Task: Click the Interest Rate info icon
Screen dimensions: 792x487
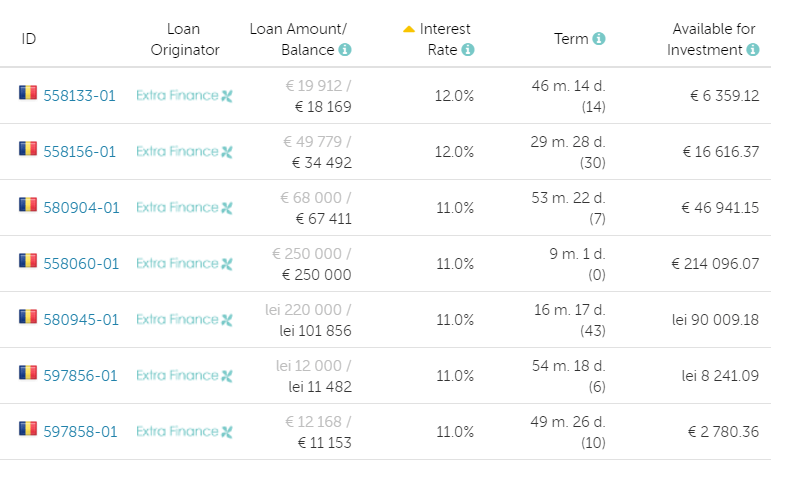Action: pyautogui.click(x=468, y=50)
